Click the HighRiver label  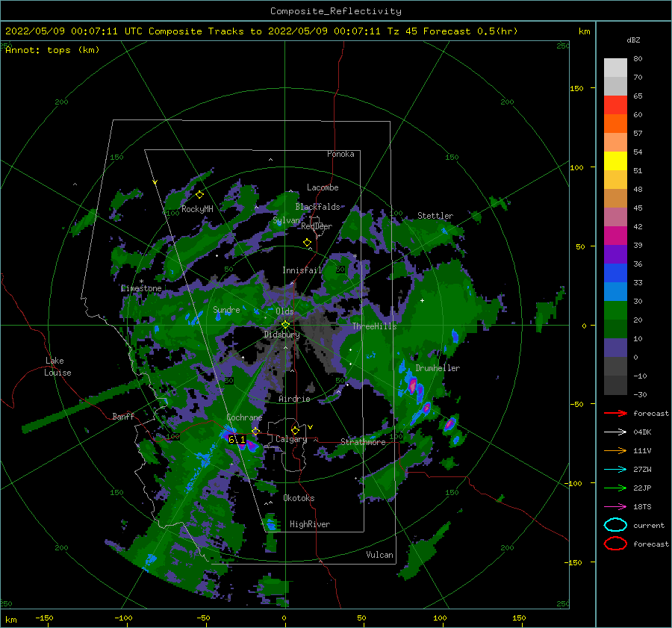(310, 524)
